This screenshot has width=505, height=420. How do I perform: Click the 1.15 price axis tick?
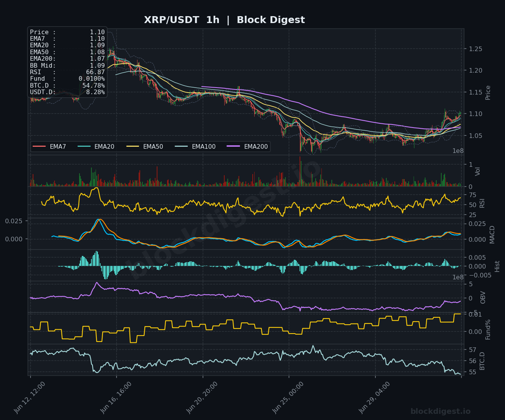coord(475,92)
